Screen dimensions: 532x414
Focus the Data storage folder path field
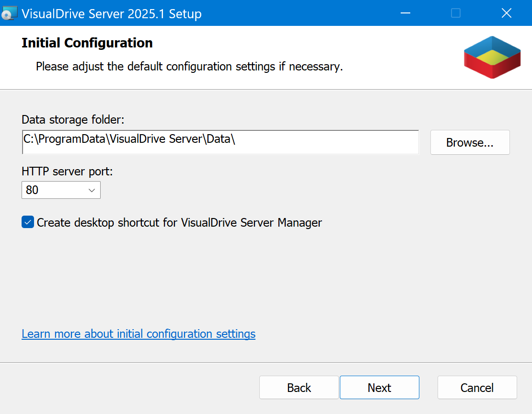click(220, 142)
